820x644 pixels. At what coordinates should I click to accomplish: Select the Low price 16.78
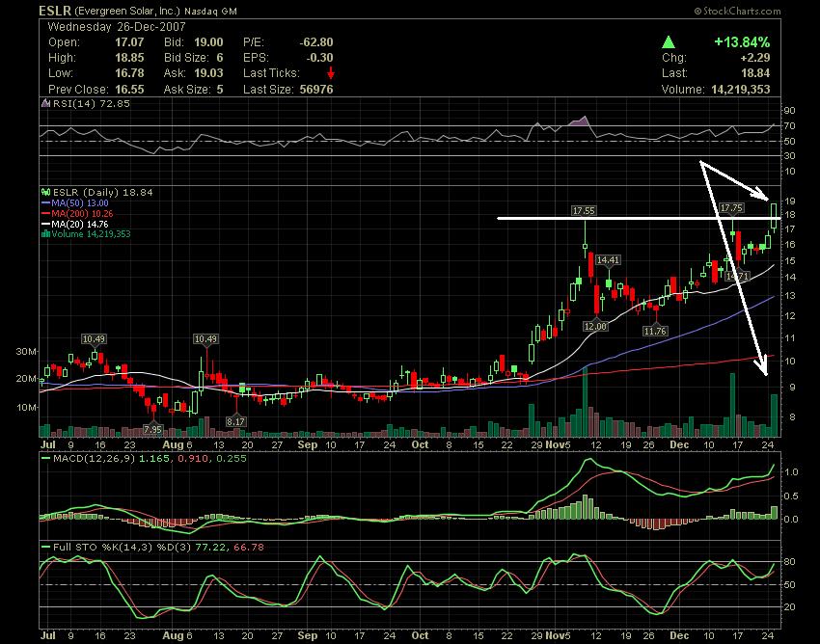click(x=129, y=73)
